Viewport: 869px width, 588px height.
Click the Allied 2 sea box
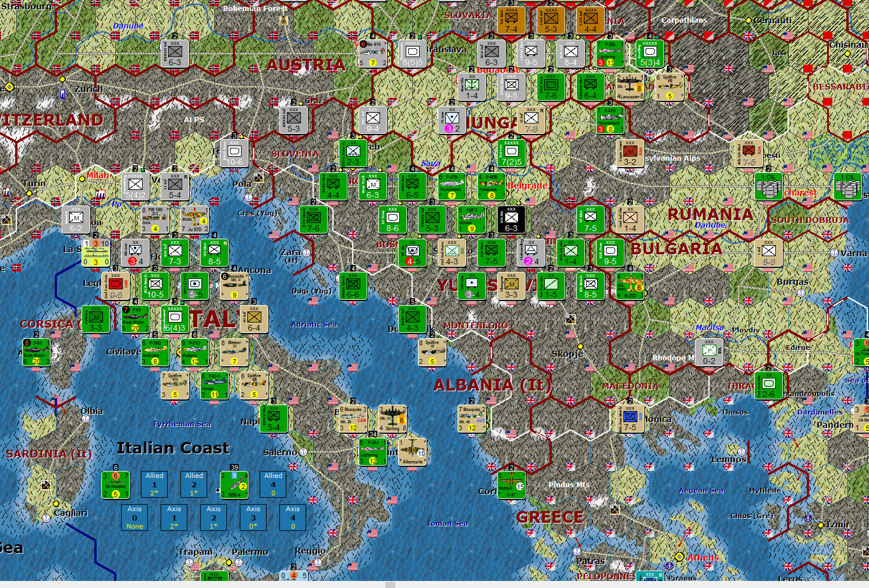click(194, 484)
